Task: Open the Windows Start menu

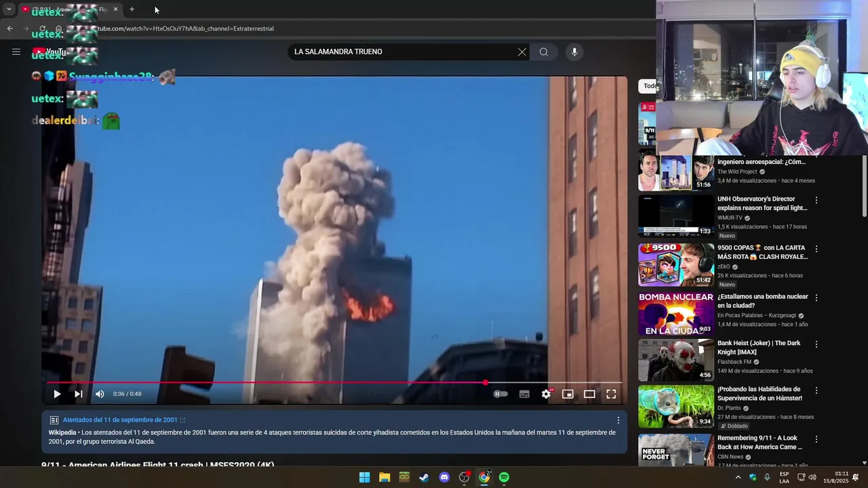Action: click(364, 477)
